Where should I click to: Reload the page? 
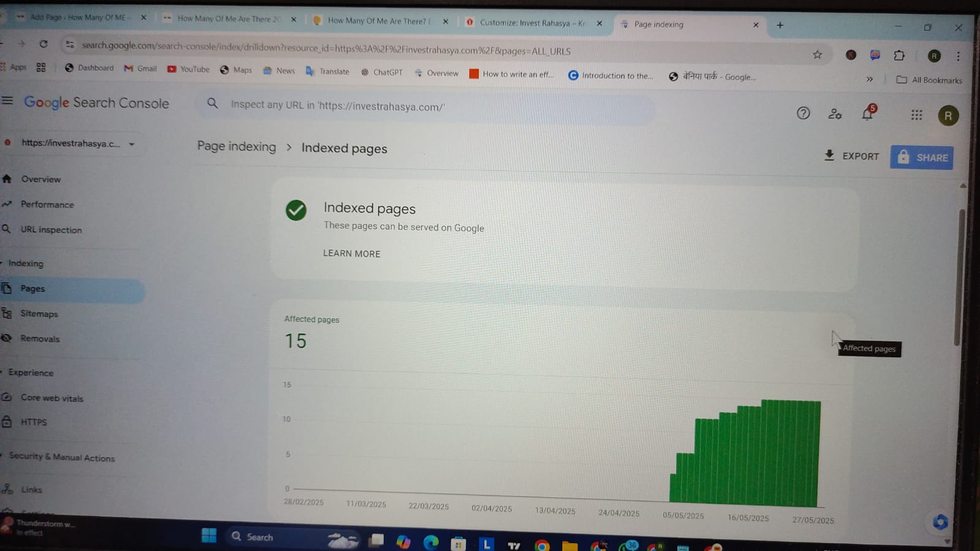point(44,44)
